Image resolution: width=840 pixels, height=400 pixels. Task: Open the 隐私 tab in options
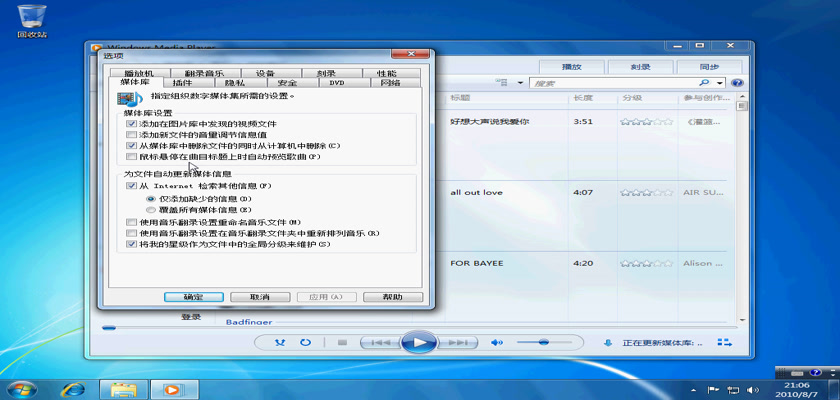click(x=234, y=83)
